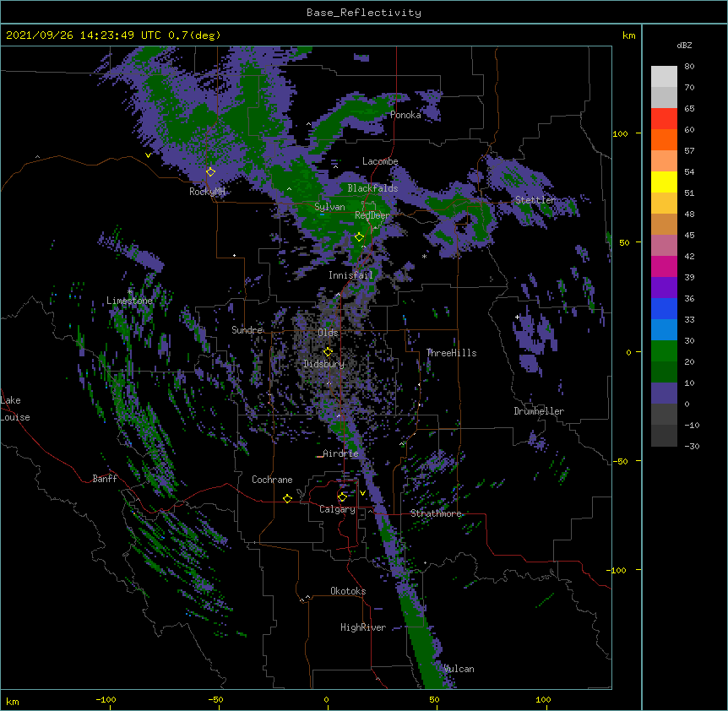Click the Banff label
The width and height of the screenshot is (728, 711).
(105, 479)
